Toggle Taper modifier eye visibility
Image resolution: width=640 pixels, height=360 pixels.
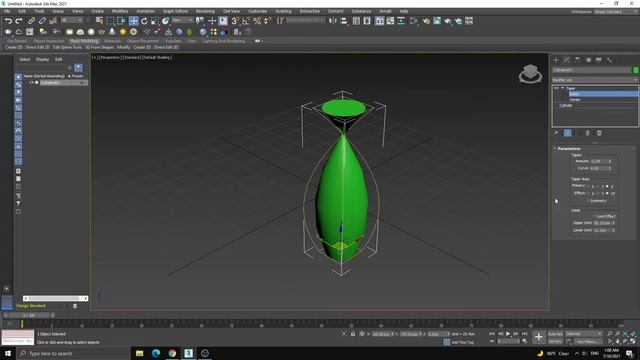coord(556,88)
